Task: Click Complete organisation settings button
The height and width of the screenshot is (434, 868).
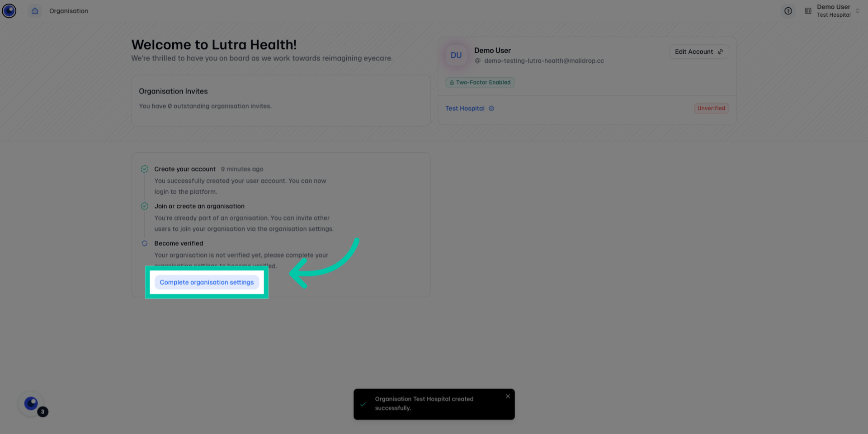Action: tap(207, 282)
